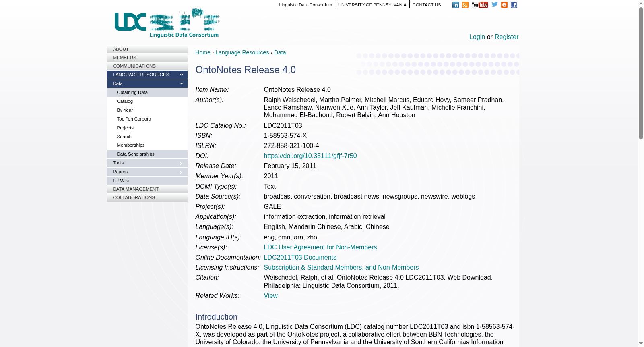
Task: Collapse the sidebar Data section chevron
Action: (x=182, y=83)
